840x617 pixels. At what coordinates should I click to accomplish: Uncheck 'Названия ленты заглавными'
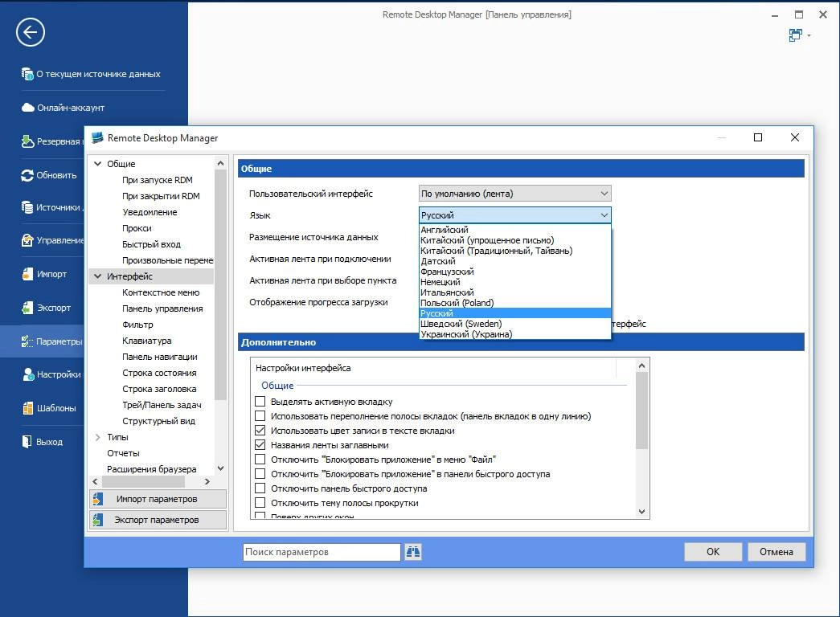[x=260, y=444]
